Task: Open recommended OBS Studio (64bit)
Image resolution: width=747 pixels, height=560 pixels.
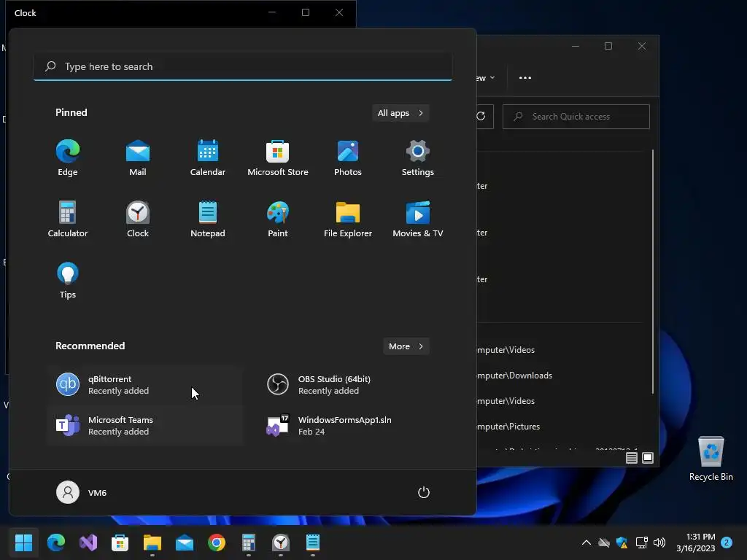Action: click(355, 385)
